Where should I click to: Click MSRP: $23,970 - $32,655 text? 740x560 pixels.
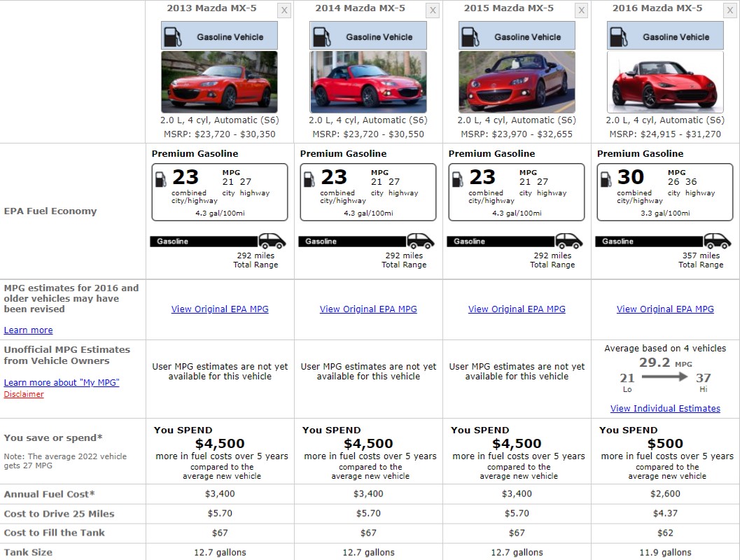(517, 134)
